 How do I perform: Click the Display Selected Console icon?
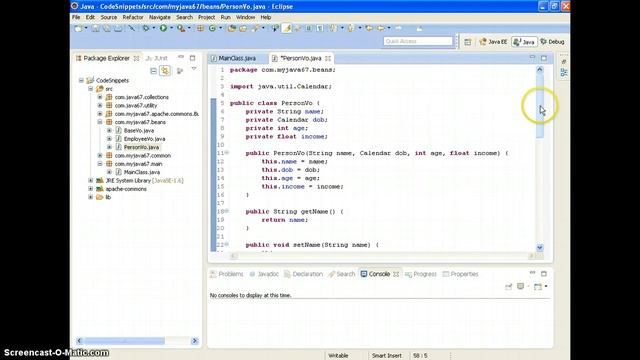pyautogui.click(x=520, y=286)
